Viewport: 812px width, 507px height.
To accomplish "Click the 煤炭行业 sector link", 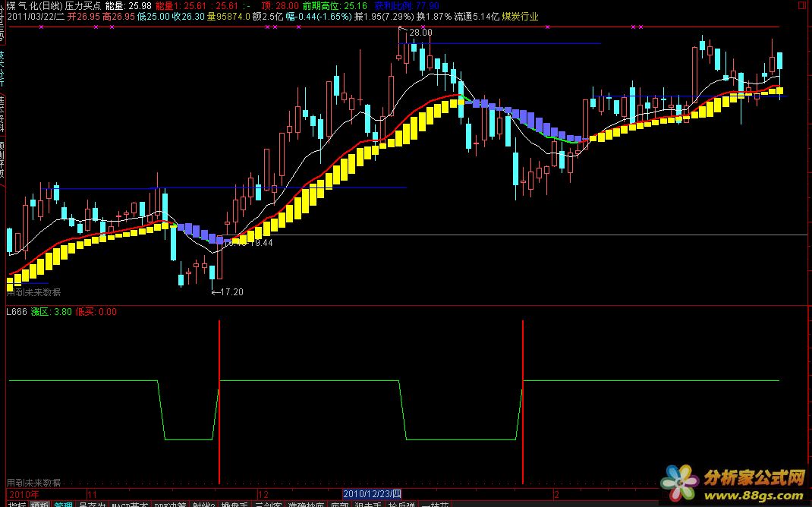I will tap(520, 17).
